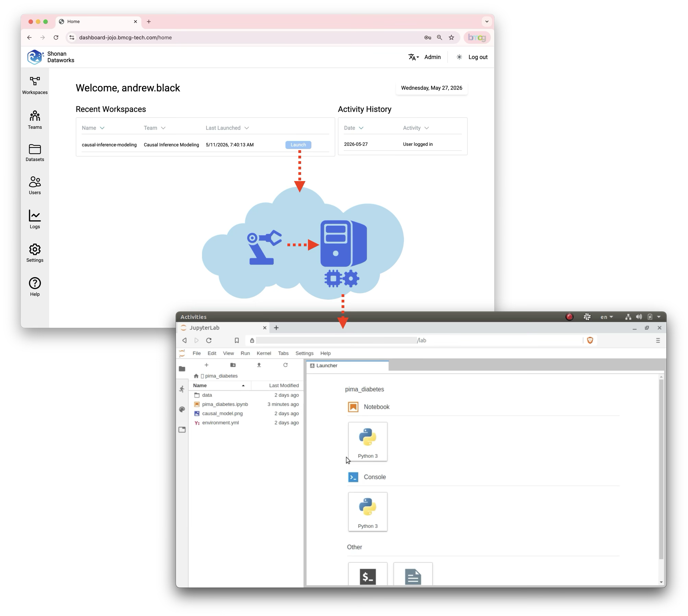The height and width of the screenshot is (616, 688).
Task: Click the launcher vertical scrollbar
Action: coord(661,469)
